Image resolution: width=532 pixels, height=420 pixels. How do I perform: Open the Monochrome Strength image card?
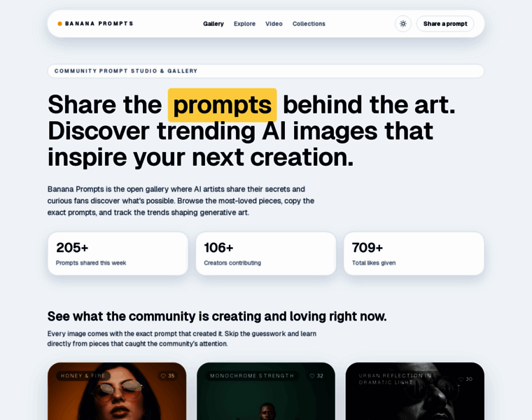point(266,391)
